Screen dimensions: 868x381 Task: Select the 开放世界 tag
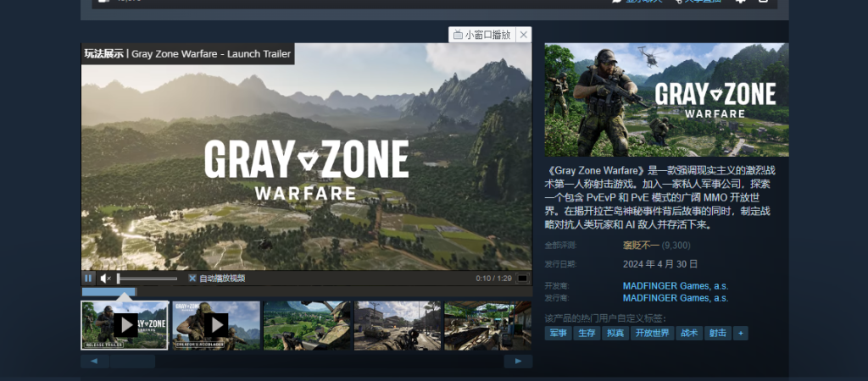coord(652,334)
